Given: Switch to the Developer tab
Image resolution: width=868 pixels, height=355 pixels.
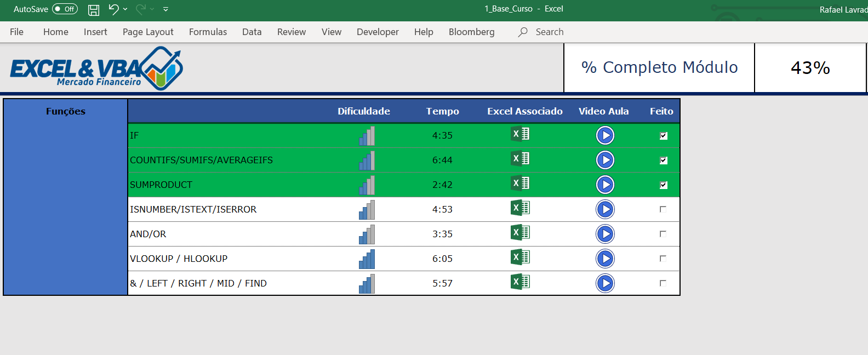Looking at the screenshot, I should (x=378, y=32).
